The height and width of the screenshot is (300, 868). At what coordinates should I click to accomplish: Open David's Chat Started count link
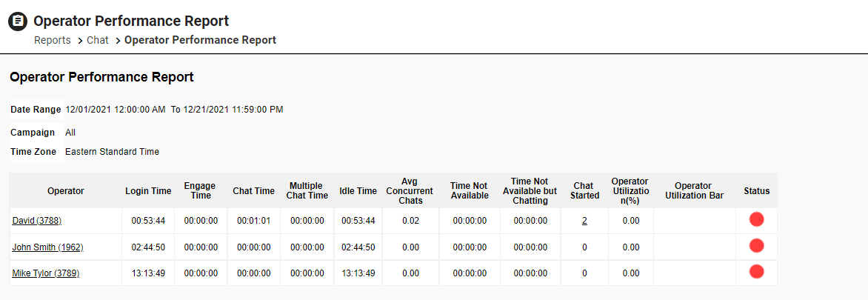tap(584, 221)
